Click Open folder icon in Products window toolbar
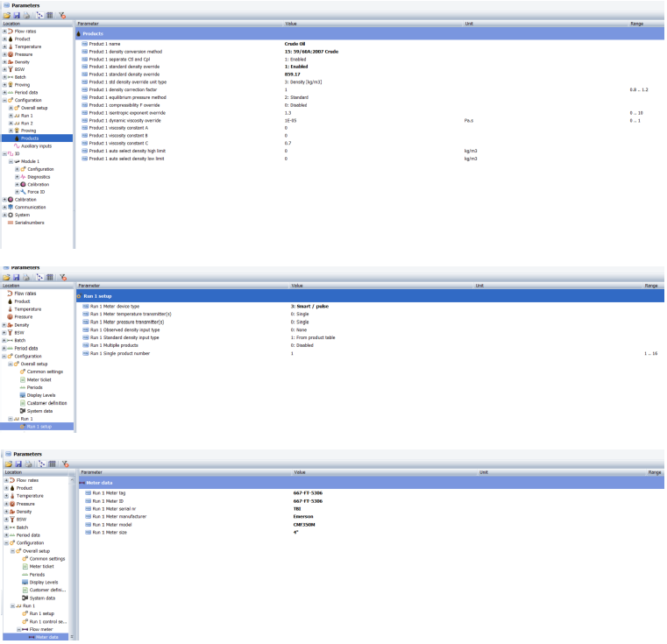The height and width of the screenshot is (644, 667). pos(7,15)
